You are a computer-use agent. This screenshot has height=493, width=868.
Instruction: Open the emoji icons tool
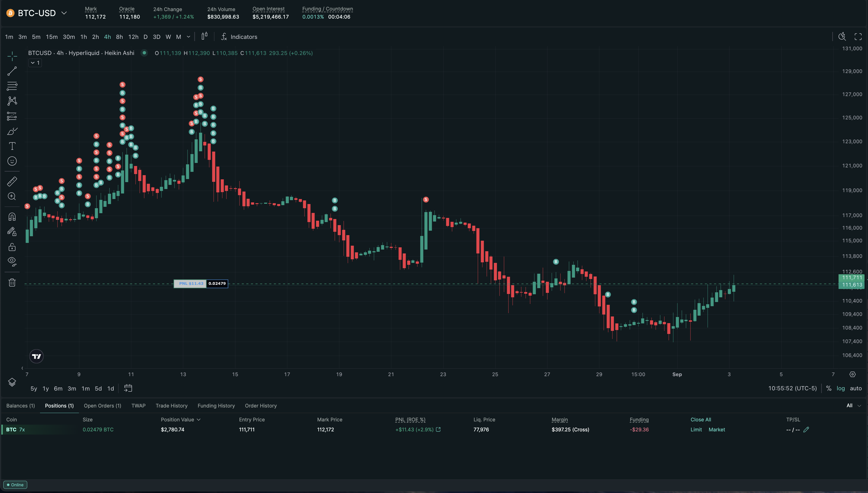(12, 161)
